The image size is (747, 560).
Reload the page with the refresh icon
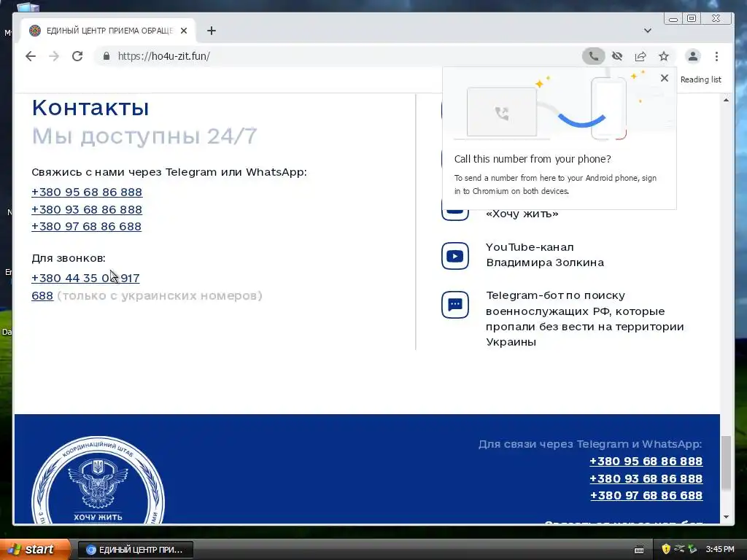[77, 56]
